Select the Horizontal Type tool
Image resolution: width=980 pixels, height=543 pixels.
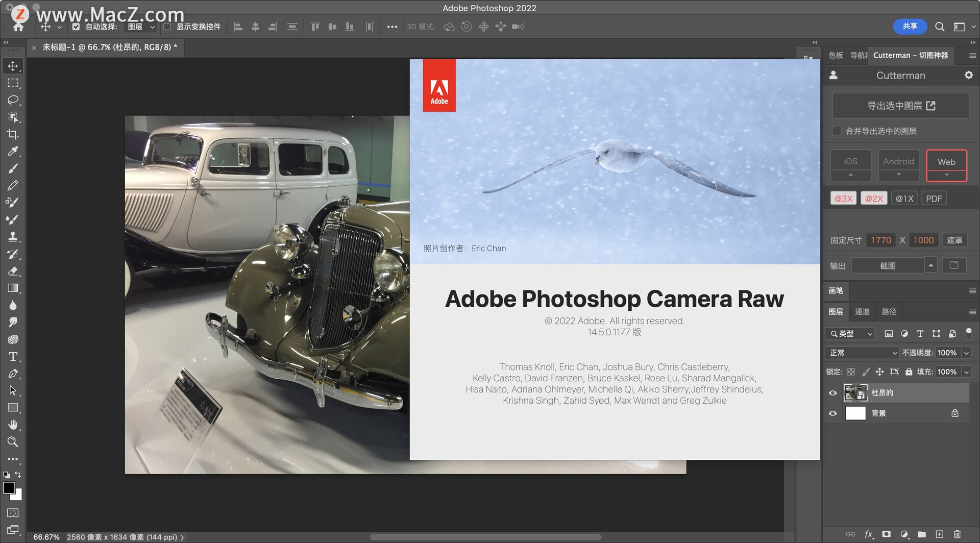click(13, 357)
